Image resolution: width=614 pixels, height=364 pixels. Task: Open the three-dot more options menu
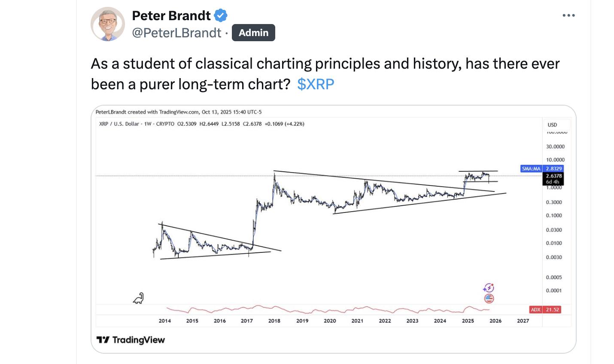(x=568, y=15)
